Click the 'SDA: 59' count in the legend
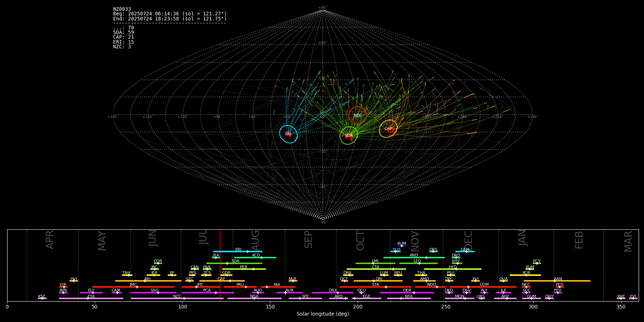This screenshot has width=644, height=322. pos(123,33)
